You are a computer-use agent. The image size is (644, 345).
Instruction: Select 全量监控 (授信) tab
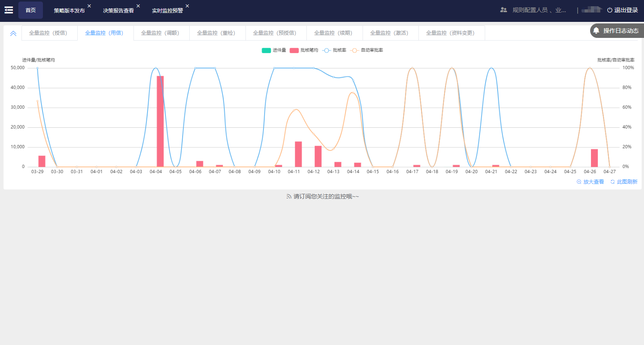(x=50, y=33)
